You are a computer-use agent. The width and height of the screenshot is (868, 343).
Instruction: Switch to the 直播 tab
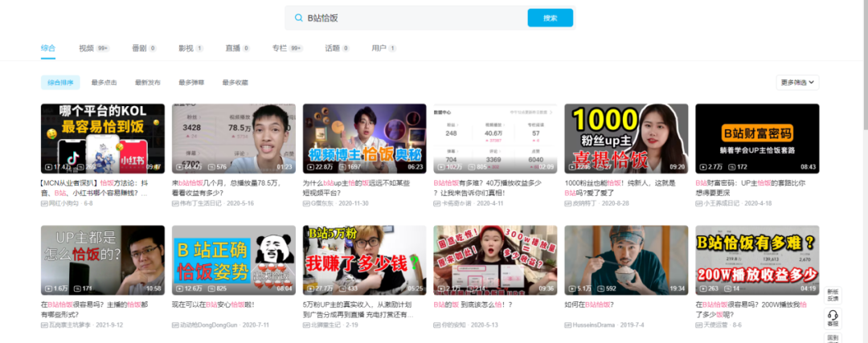[x=237, y=48]
